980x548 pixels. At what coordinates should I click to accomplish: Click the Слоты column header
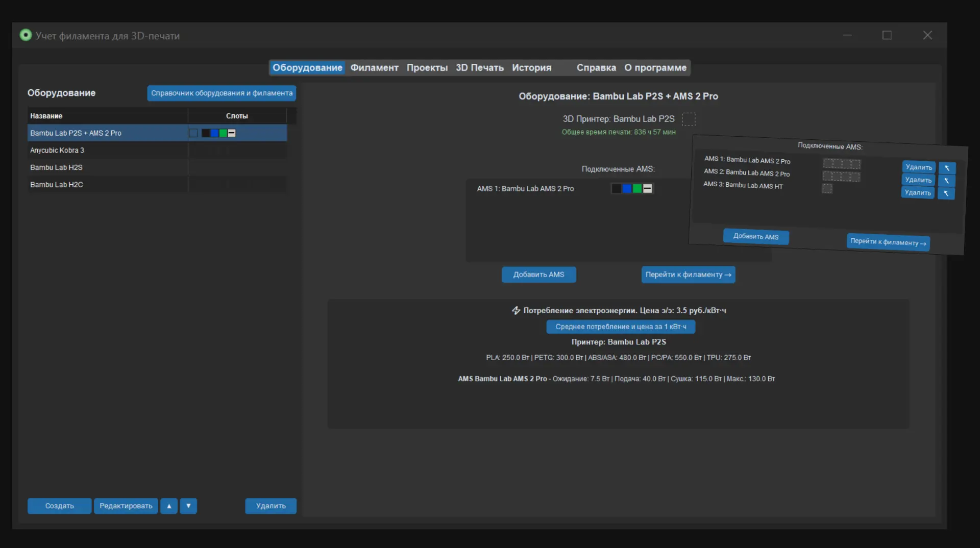click(x=237, y=116)
